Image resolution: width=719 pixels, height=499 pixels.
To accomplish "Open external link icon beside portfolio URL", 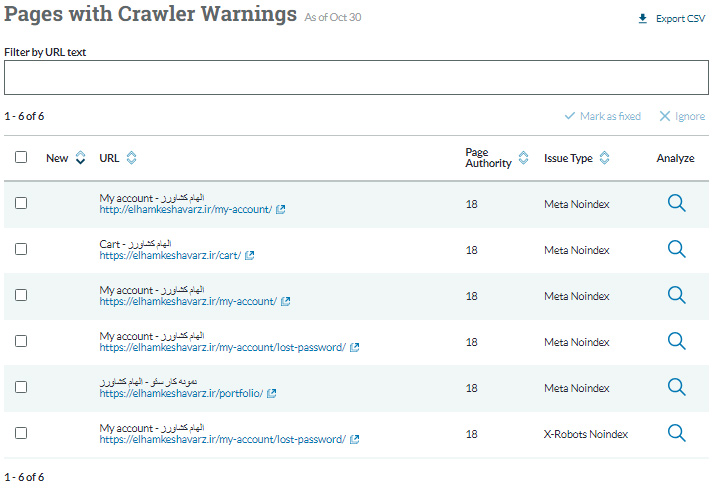I will (x=272, y=394).
